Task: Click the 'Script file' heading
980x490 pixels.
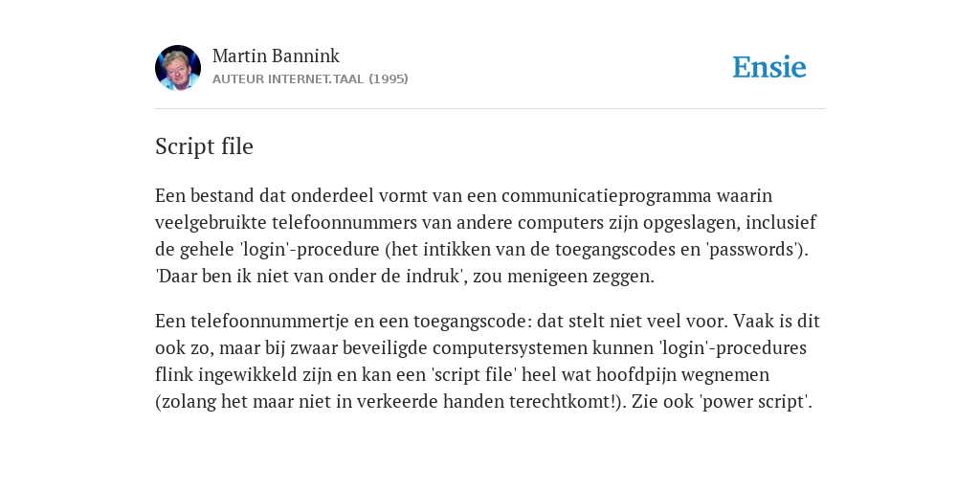Action: tap(204, 146)
